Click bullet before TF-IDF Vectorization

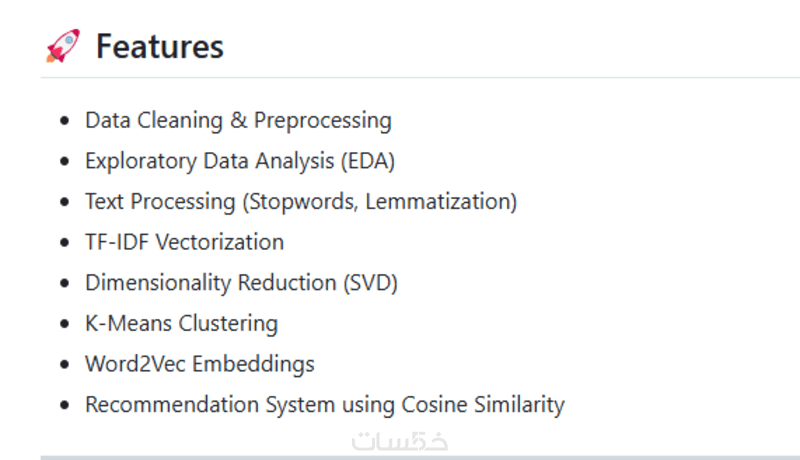64,242
